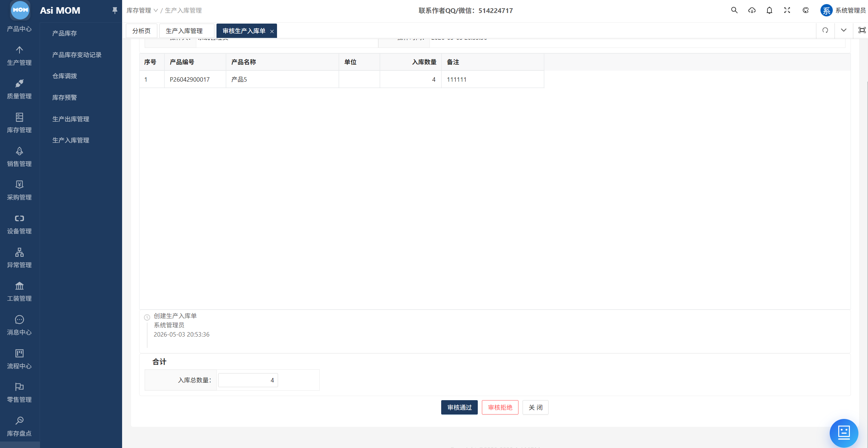Click the timeline clock icon
Image resolution: width=868 pixels, height=448 pixels.
tap(147, 317)
